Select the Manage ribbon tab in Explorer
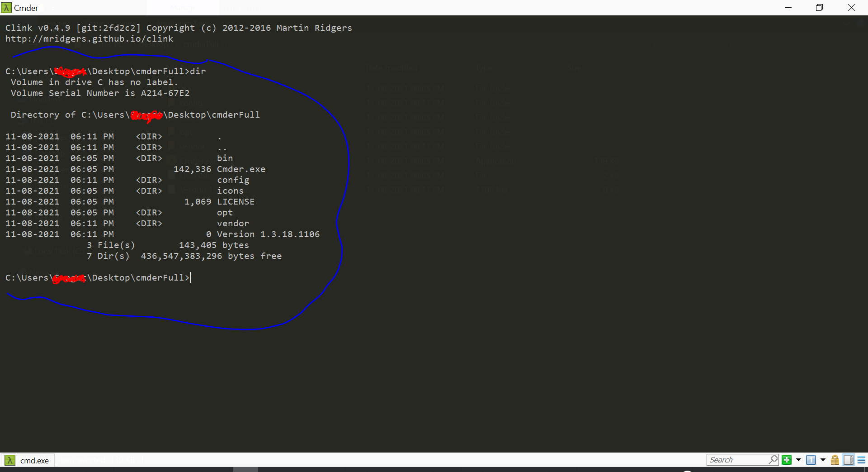Viewport: 868px width, 472px height. [x=183, y=8]
